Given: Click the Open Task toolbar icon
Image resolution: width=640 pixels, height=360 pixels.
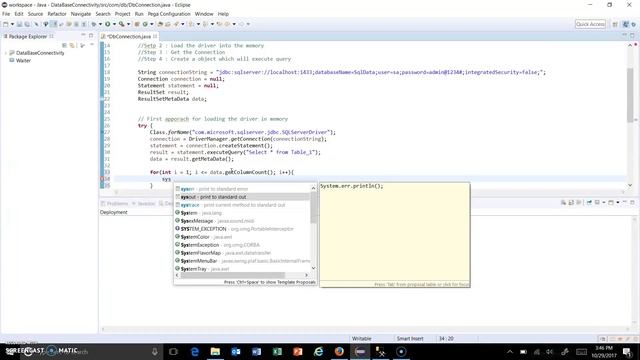Looking at the screenshot, I should 168,24.
